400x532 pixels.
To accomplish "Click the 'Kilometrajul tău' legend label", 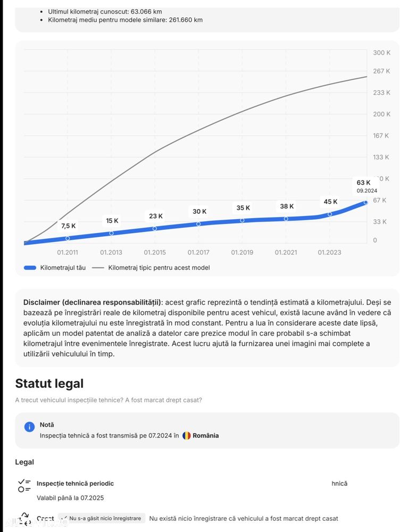I will tap(63, 268).
